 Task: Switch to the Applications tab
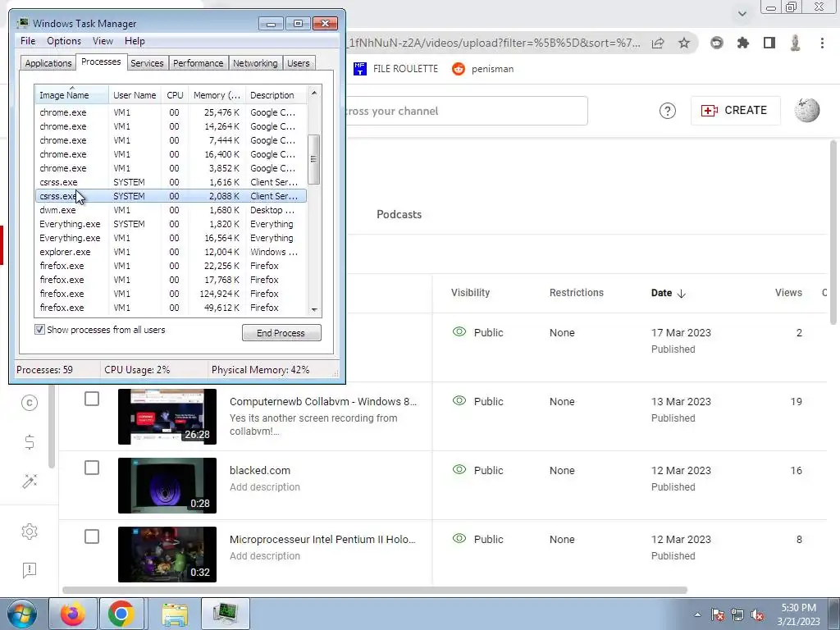48,63
